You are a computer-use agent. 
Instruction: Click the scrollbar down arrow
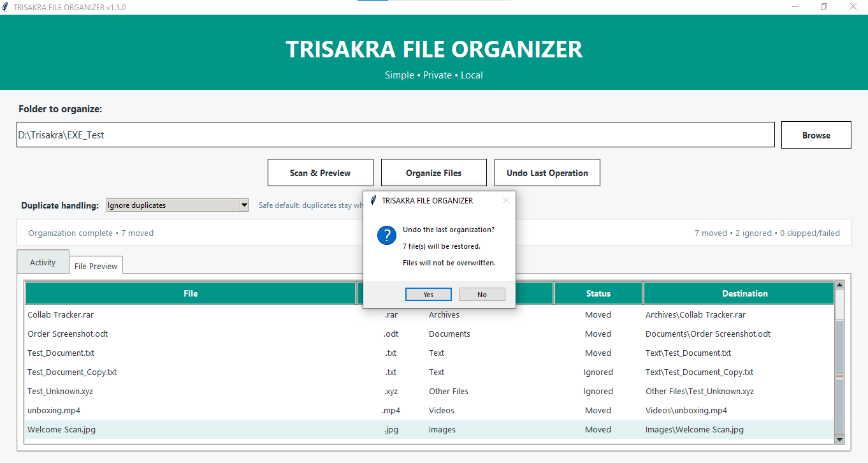839,439
